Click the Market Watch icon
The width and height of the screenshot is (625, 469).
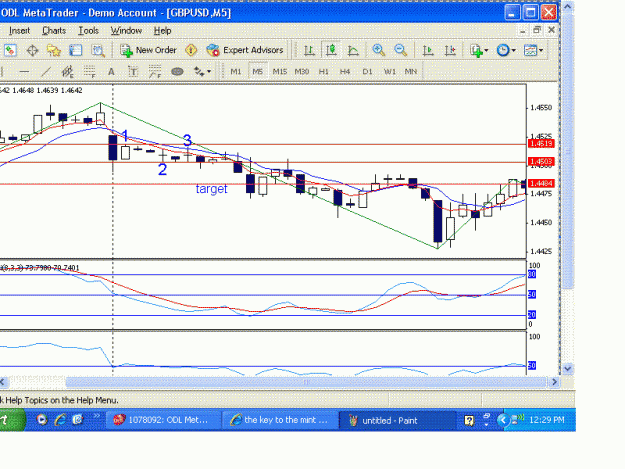[x=10, y=50]
